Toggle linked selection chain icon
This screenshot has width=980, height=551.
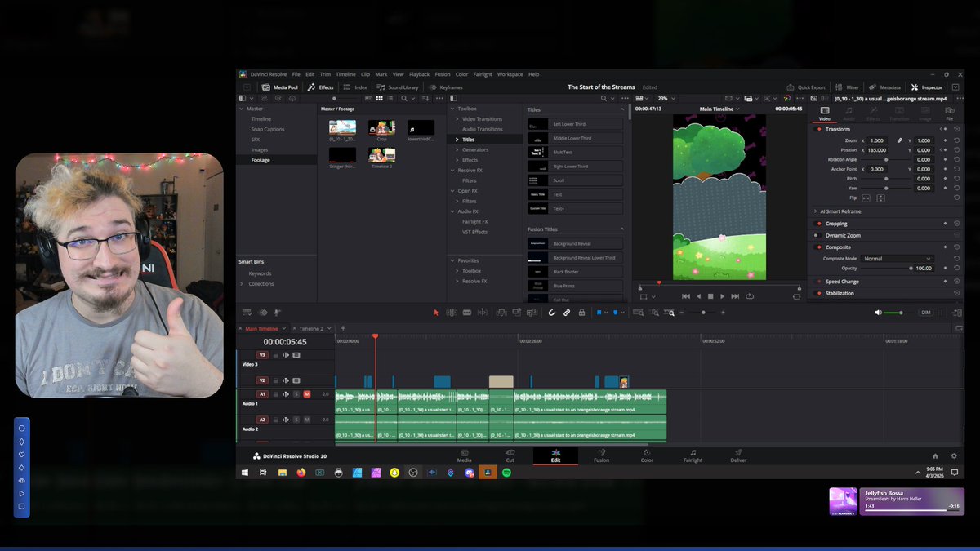coord(567,313)
